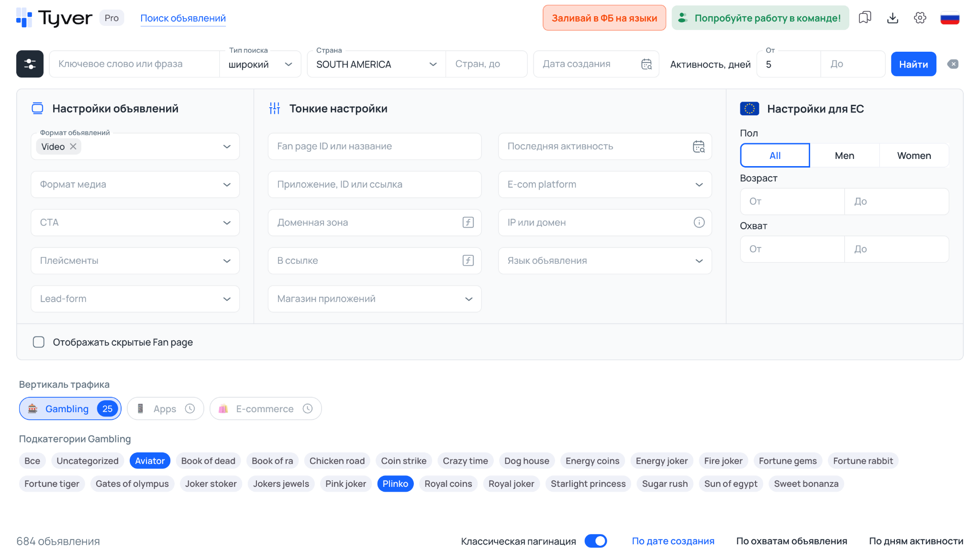Toggle the Классическая пагинация switch
The width and height of the screenshot is (980, 551).
click(x=595, y=541)
